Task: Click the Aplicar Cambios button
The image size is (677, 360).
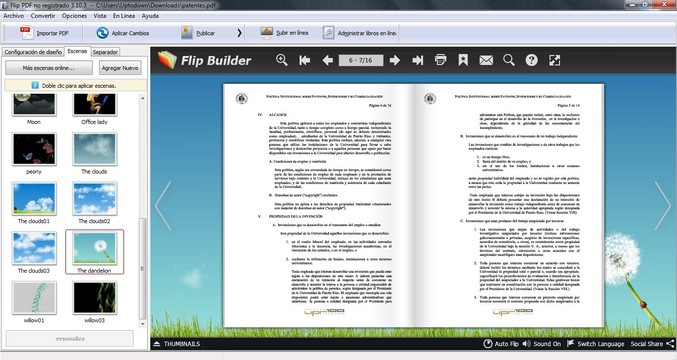Action: pos(123,33)
